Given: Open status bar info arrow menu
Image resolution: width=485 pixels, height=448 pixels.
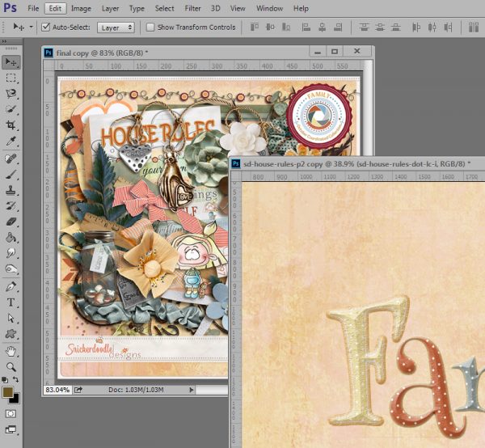Looking at the screenshot, I should 192,390.
